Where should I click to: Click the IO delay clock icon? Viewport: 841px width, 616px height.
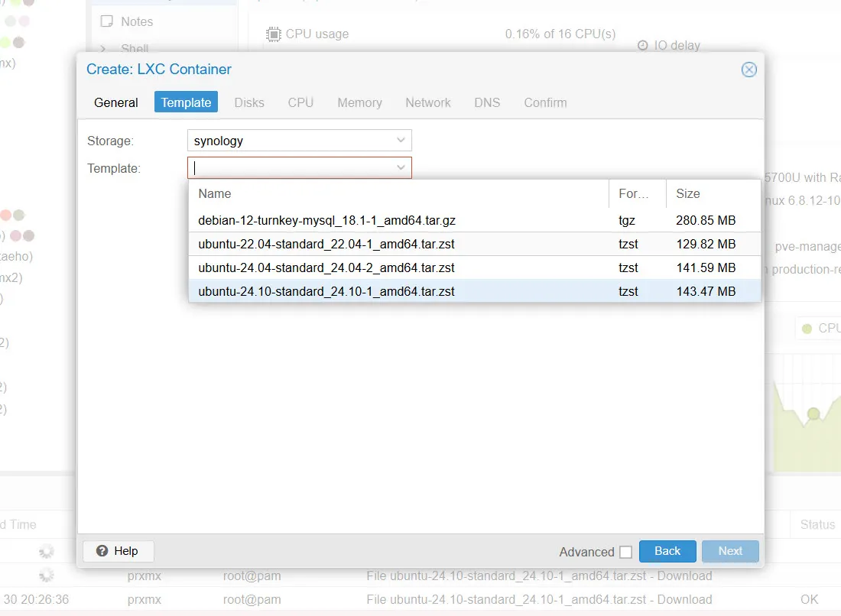pos(642,45)
